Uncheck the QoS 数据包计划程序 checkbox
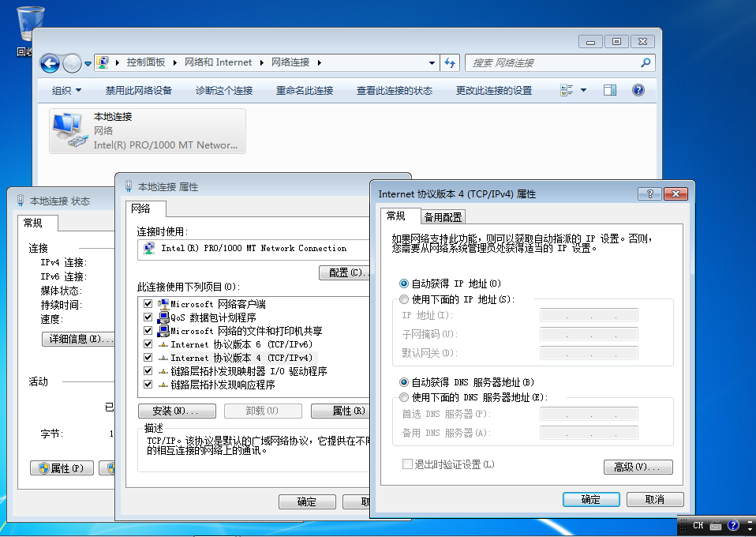The image size is (756, 537). tap(147, 318)
